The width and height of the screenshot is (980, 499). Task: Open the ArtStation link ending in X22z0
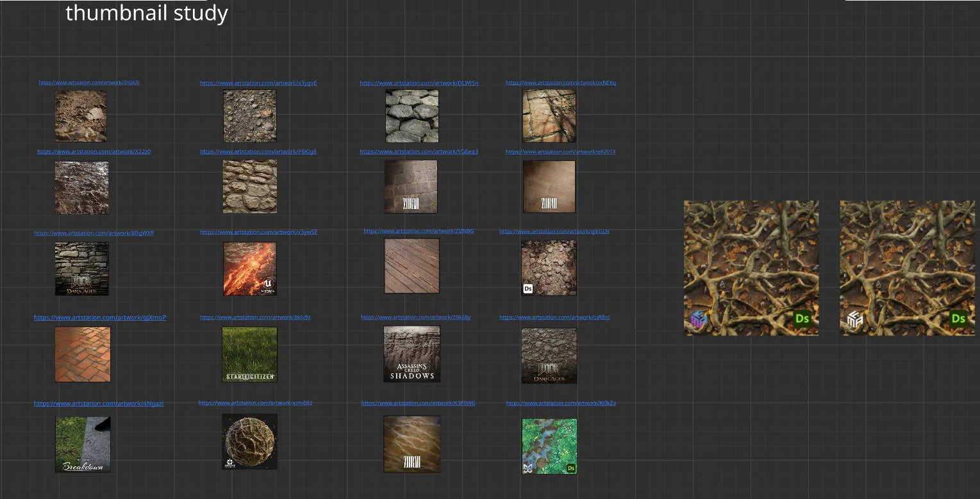click(94, 152)
